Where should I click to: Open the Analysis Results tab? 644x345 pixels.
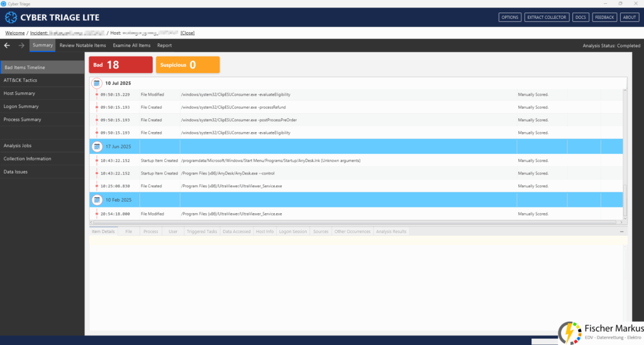pyautogui.click(x=391, y=232)
